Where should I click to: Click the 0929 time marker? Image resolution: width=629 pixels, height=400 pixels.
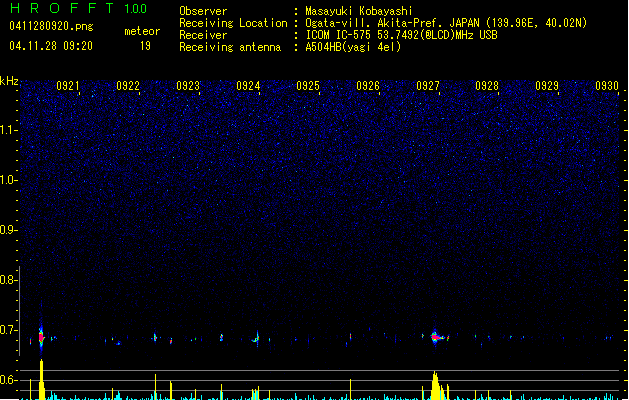coord(547,86)
